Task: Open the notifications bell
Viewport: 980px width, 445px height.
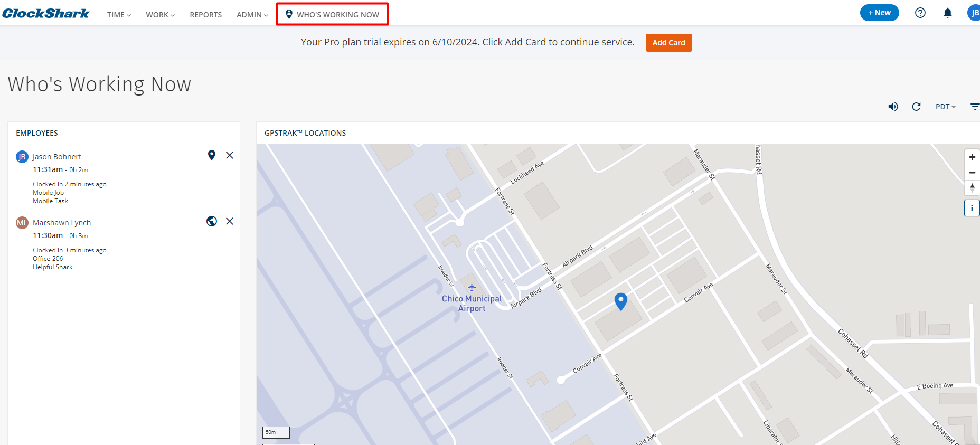Action: (948, 13)
